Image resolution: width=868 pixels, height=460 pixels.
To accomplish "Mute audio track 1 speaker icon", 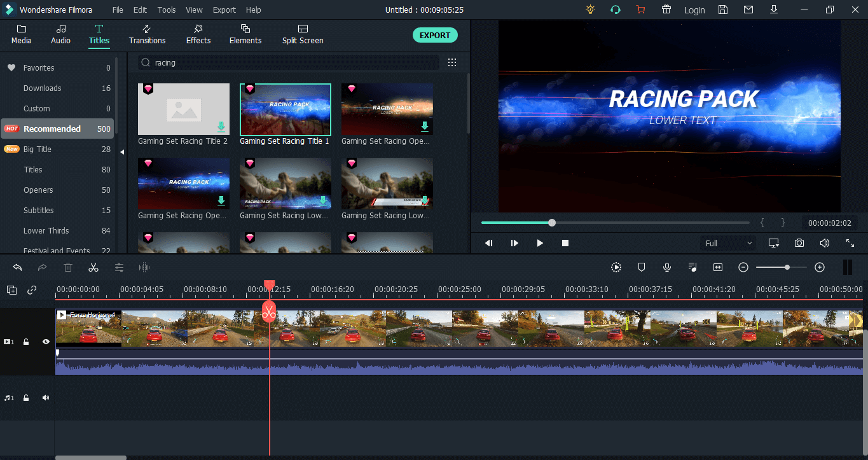I will click(x=46, y=398).
